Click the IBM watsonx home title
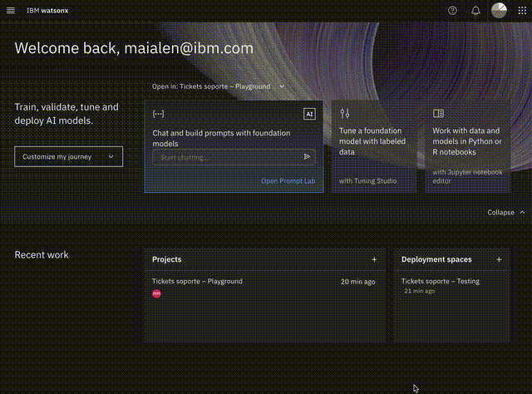 pyautogui.click(x=47, y=11)
